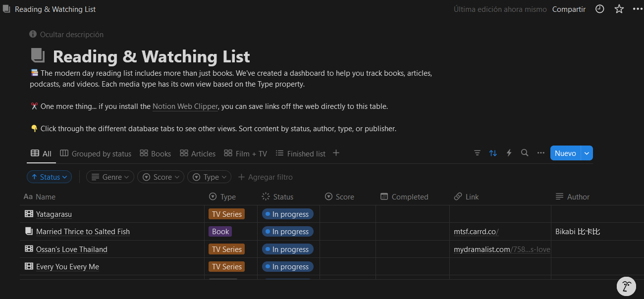The height and width of the screenshot is (299, 644).
Task: Click the Compartir share button
Action: pos(569,9)
